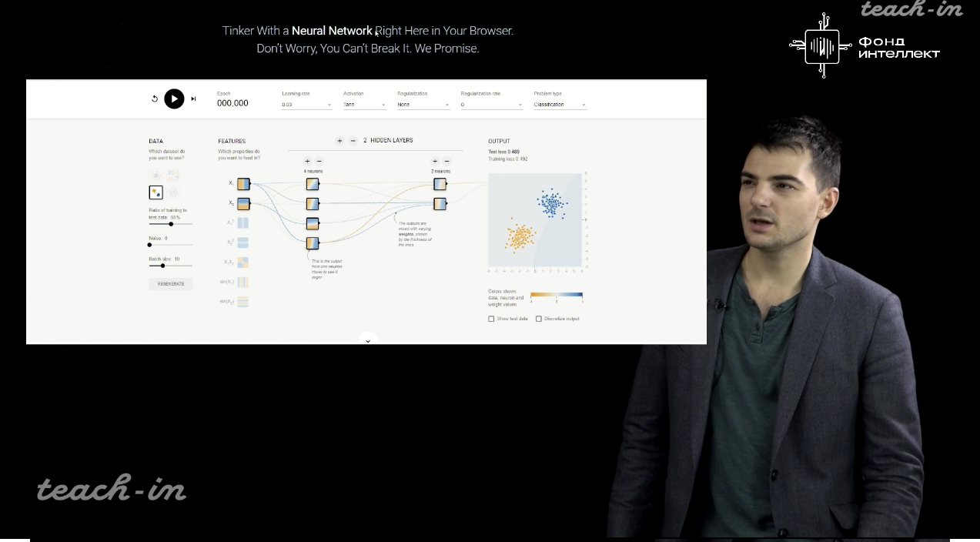Toggle the Discretize output checkbox

coord(539,319)
